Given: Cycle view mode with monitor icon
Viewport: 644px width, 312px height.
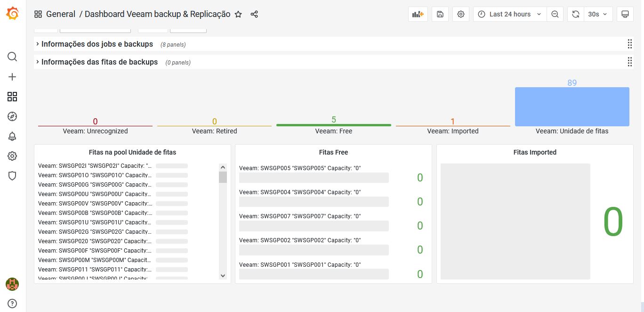Looking at the screenshot, I should [x=625, y=14].
